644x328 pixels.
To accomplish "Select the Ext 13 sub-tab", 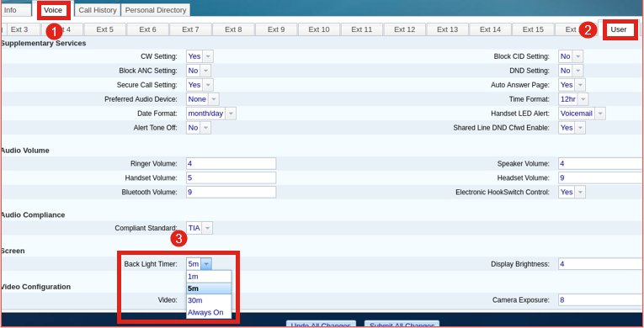I will (447, 29).
